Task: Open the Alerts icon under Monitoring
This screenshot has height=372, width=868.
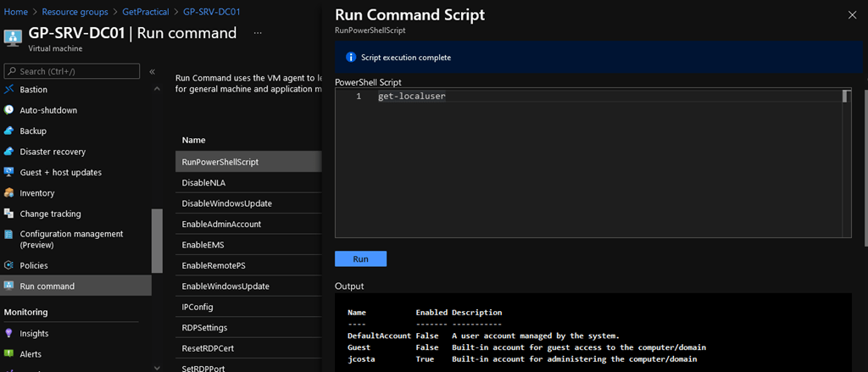Action: click(8, 353)
